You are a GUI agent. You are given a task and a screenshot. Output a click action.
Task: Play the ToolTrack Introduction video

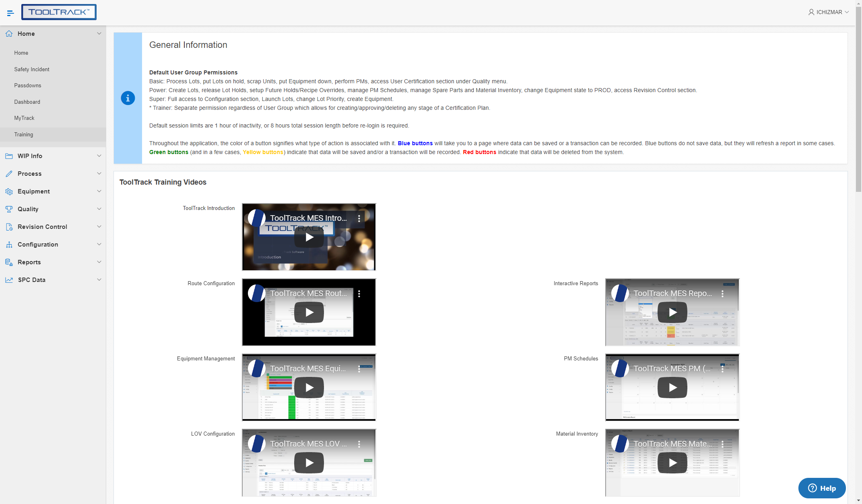pyautogui.click(x=309, y=237)
